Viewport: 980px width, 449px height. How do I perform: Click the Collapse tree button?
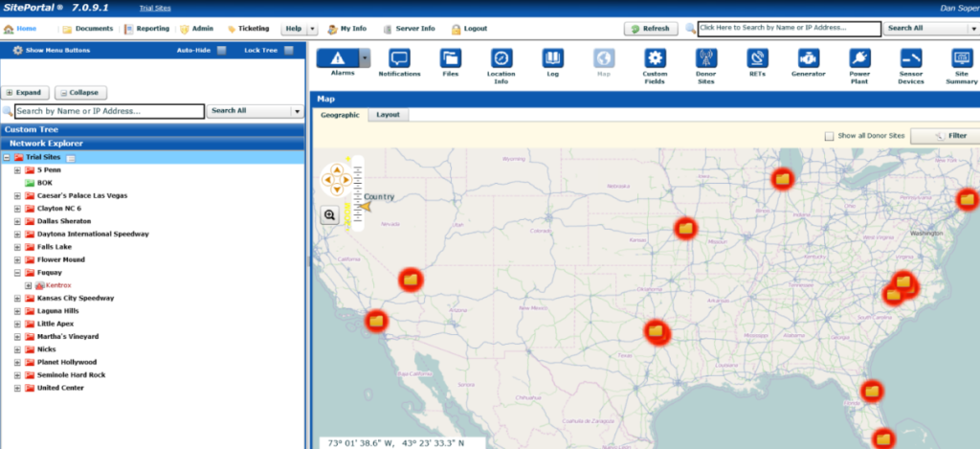tap(80, 93)
